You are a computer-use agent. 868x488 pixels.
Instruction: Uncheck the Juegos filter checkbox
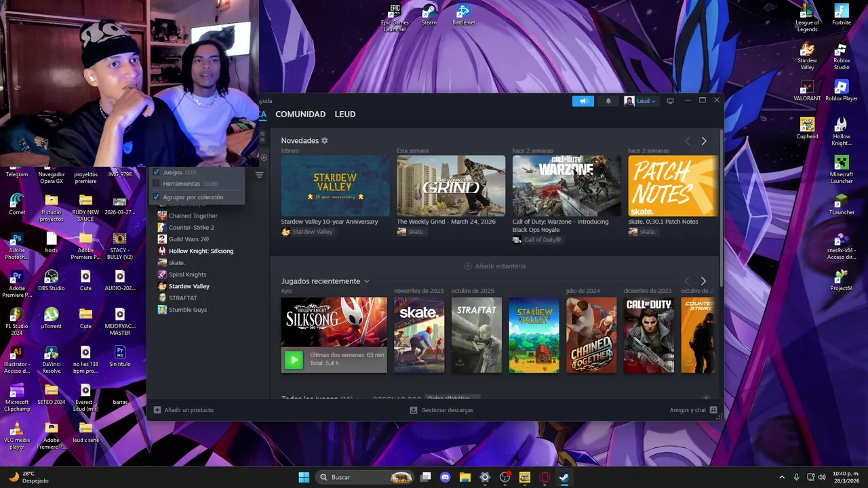coord(157,172)
